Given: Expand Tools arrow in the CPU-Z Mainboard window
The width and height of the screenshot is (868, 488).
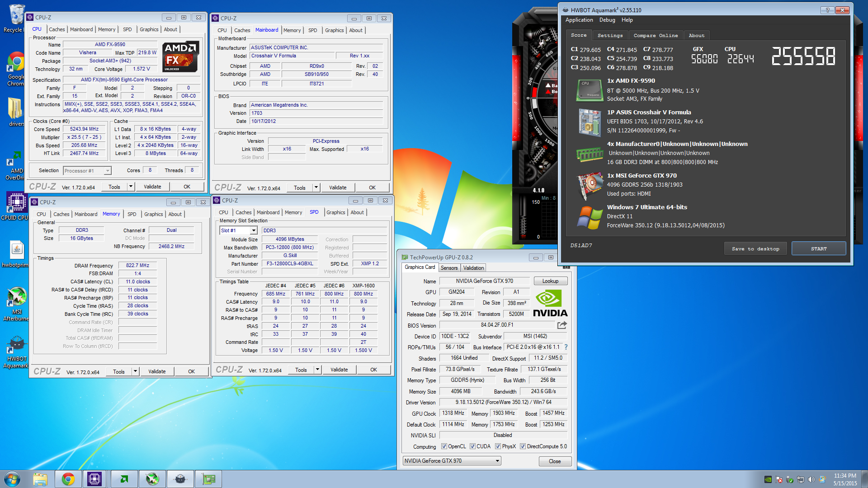Looking at the screenshot, I should [316, 188].
